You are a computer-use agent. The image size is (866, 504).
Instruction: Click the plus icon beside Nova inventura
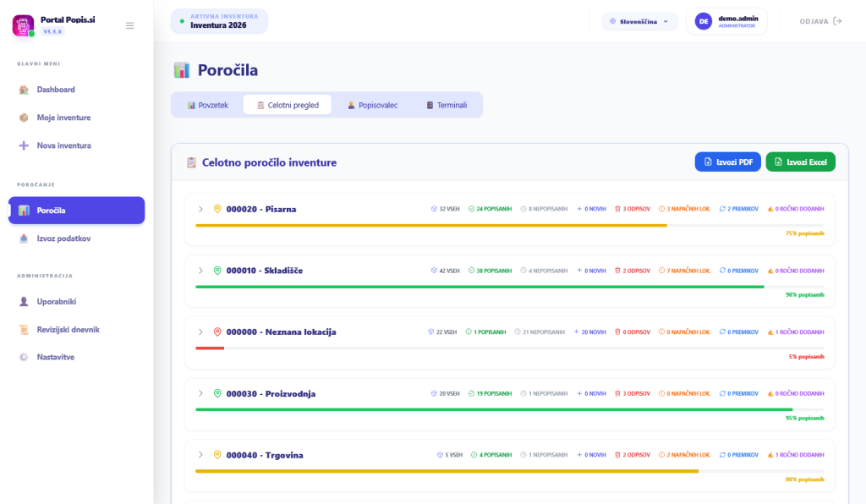point(24,145)
